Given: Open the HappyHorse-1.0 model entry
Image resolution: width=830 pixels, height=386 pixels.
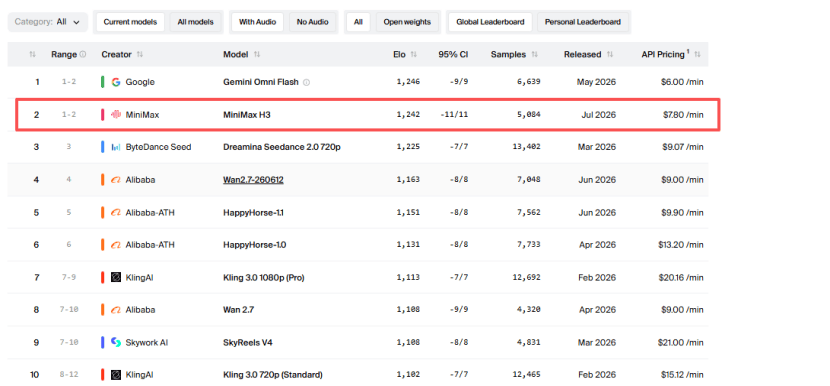Looking at the screenshot, I should (254, 245).
